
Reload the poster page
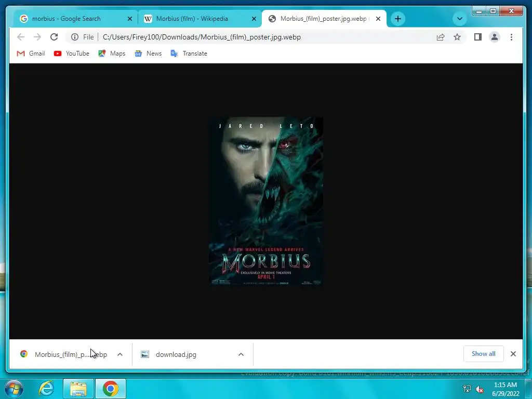point(54,37)
